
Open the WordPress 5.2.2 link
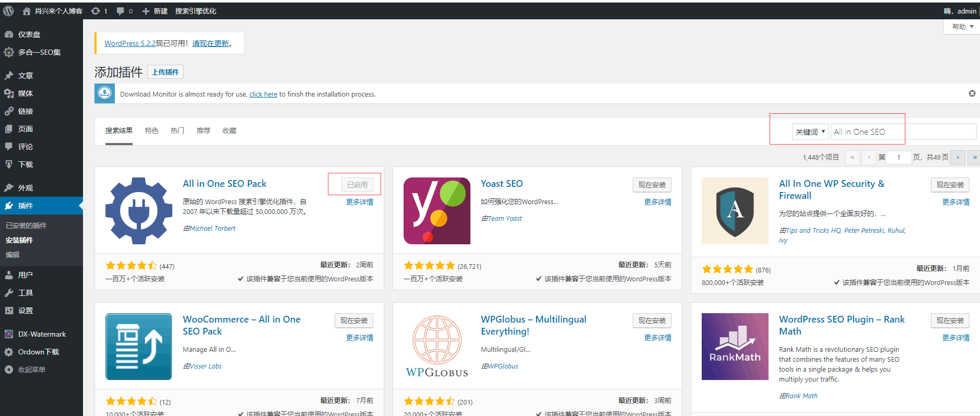click(x=130, y=43)
